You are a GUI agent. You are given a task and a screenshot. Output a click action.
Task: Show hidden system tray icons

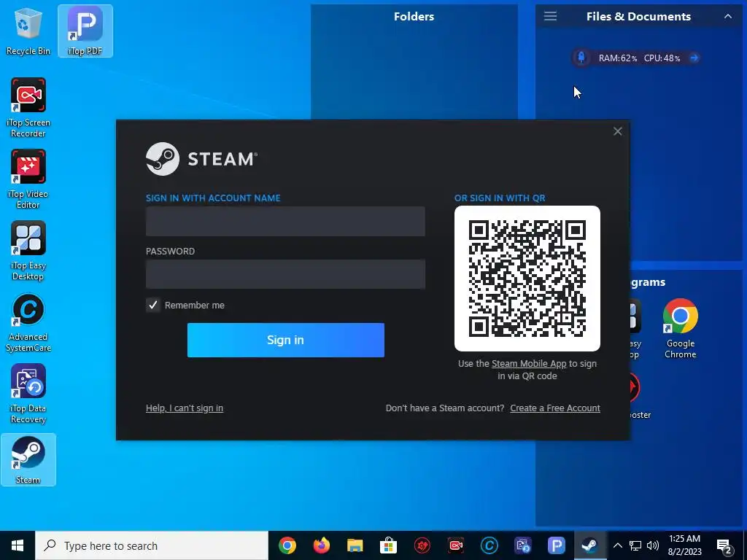pyautogui.click(x=618, y=545)
